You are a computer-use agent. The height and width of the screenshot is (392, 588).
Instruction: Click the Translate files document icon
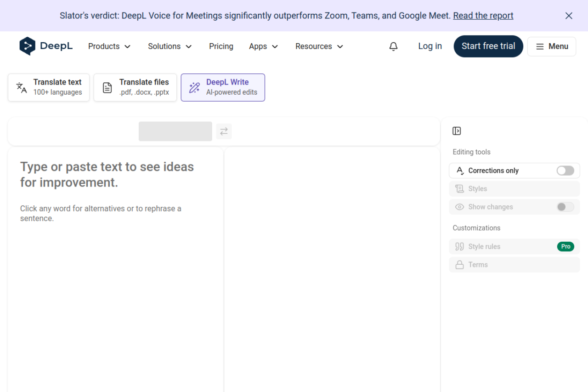[x=107, y=87]
